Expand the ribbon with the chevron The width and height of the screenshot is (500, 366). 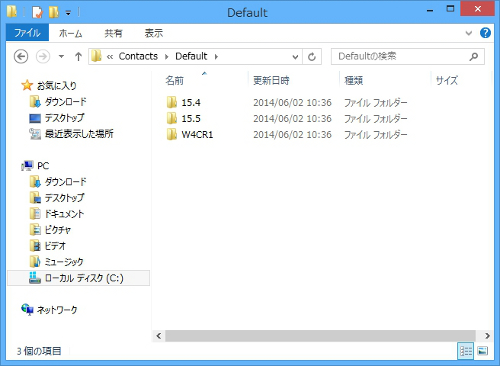pos(469,33)
